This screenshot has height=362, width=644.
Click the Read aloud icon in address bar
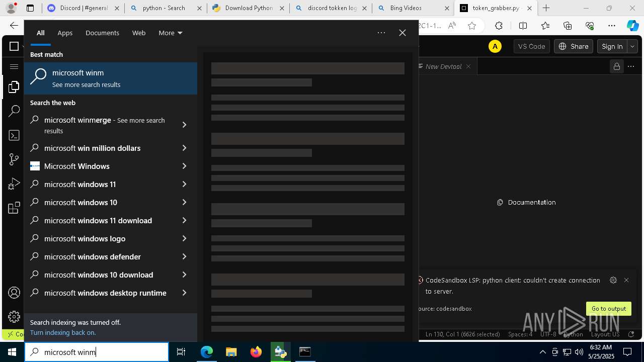(452, 26)
